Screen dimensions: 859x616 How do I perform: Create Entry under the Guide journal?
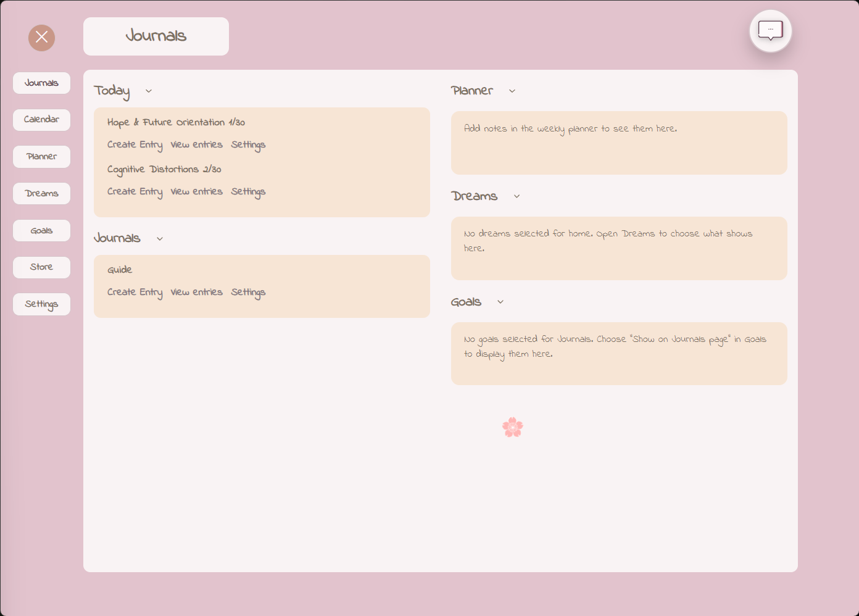click(x=135, y=292)
